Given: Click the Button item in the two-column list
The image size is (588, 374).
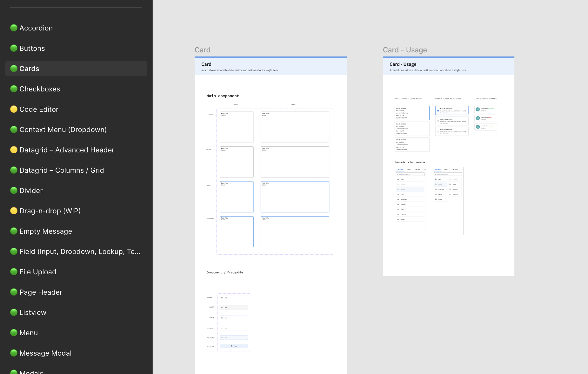Looking at the screenshot, I should click(x=440, y=199).
